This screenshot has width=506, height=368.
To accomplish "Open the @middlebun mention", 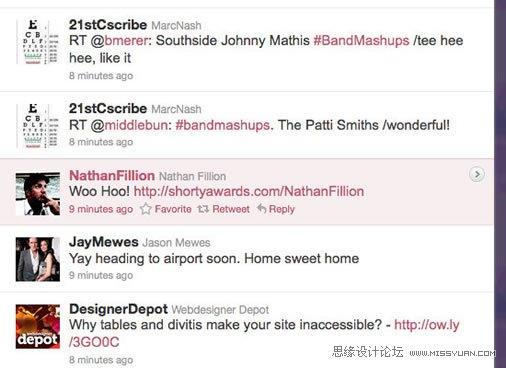I will 129,125.
